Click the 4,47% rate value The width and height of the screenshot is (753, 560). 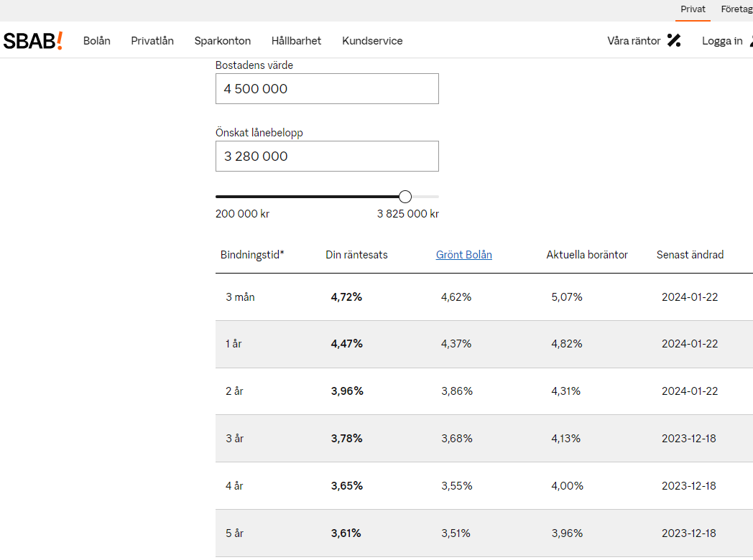[347, 344]
